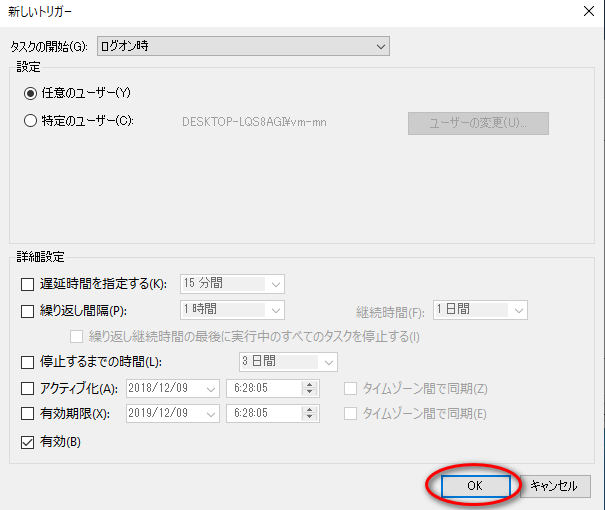Image resolution: width=605 pixels, height=510 pixels.
Task: Enable 遅延時間を指定する checkbox
Action: [28, 285]
